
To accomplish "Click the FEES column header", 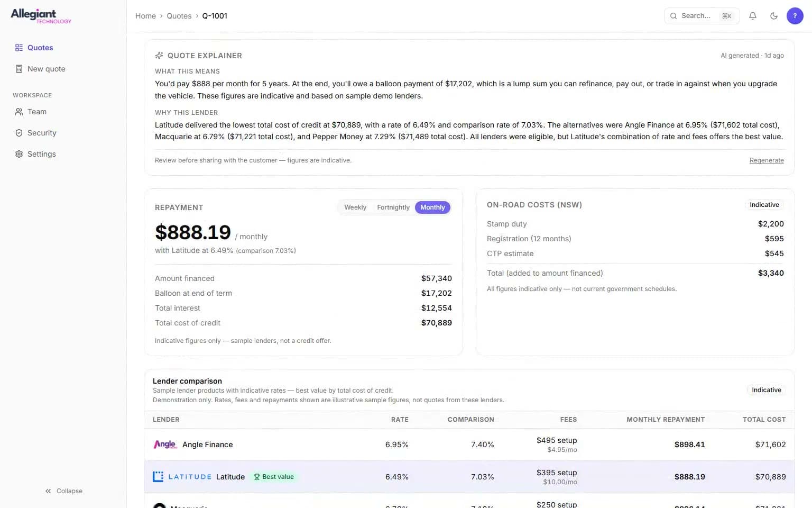I will coord(568,420).
